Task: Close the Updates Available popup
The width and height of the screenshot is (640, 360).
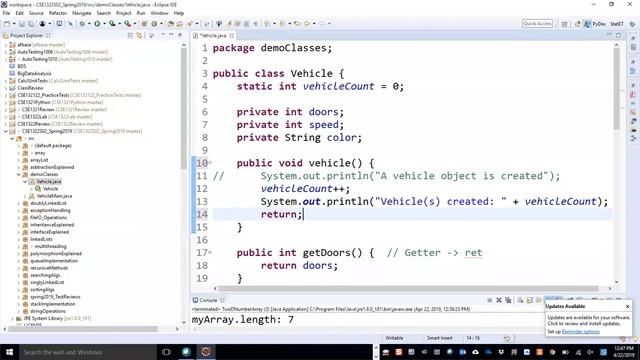Action: click(x=627, y=306)
